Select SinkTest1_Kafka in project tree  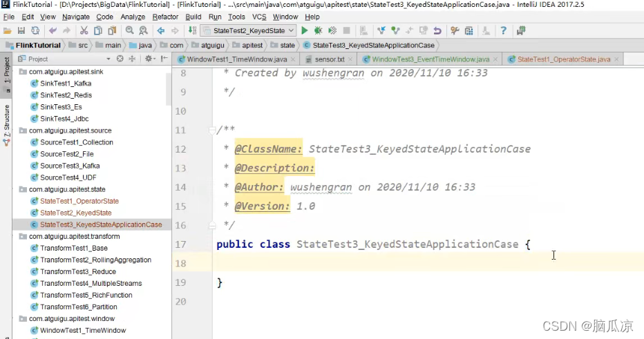tap(66, 84)
